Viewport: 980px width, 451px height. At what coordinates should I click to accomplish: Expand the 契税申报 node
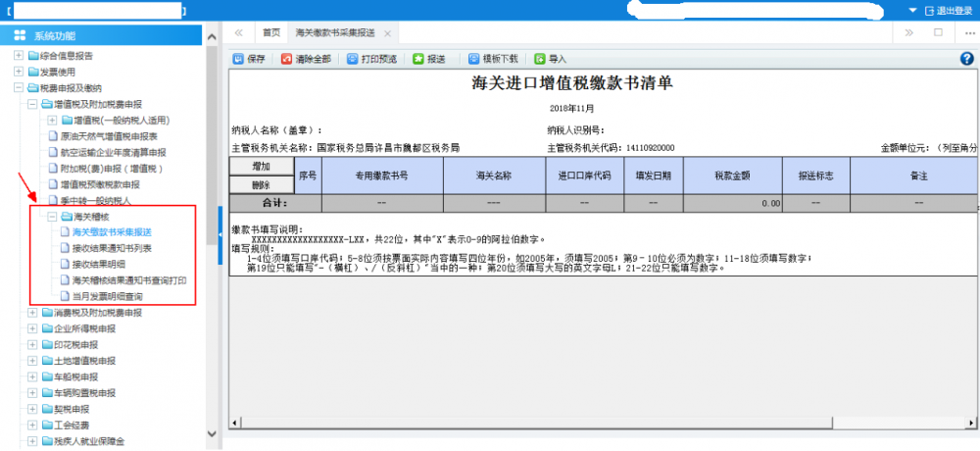[x=32, y=410]
